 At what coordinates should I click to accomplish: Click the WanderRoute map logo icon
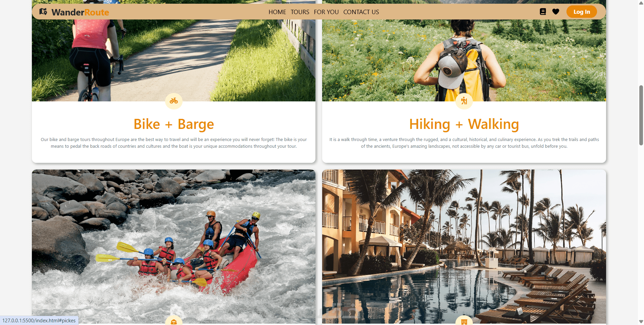click(43, 12)
